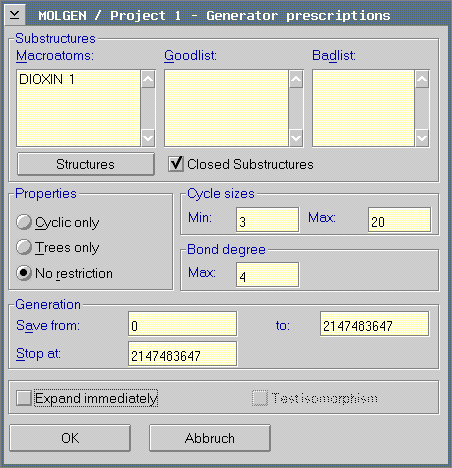
Task: Click Badlist scroll up arrow
Action: point(422,79)
